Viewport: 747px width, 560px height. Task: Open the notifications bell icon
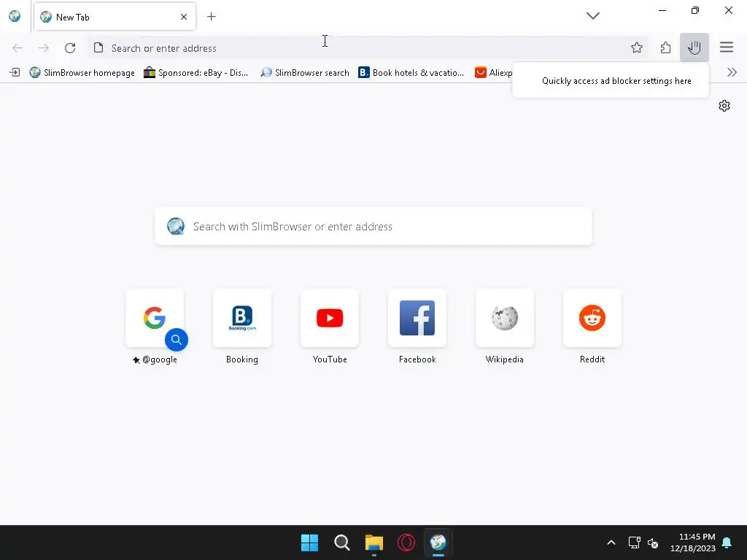click(x=727, y=542)
